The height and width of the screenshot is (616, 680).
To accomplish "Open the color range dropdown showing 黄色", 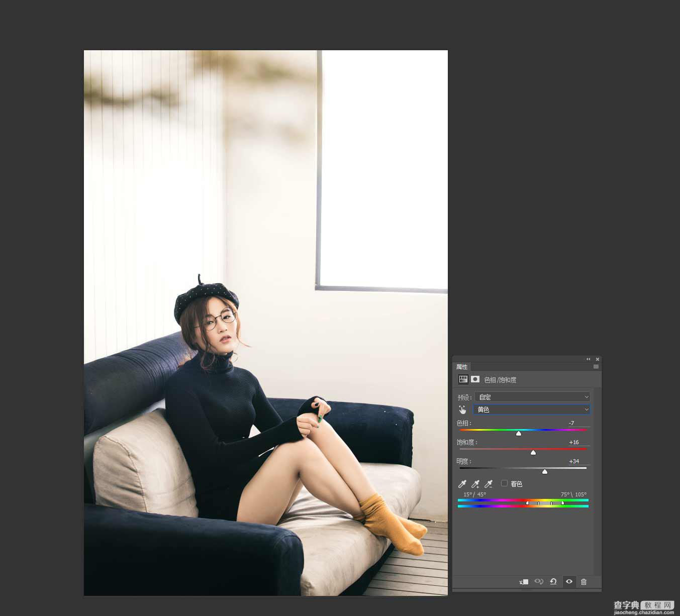I will click(531, 409).
